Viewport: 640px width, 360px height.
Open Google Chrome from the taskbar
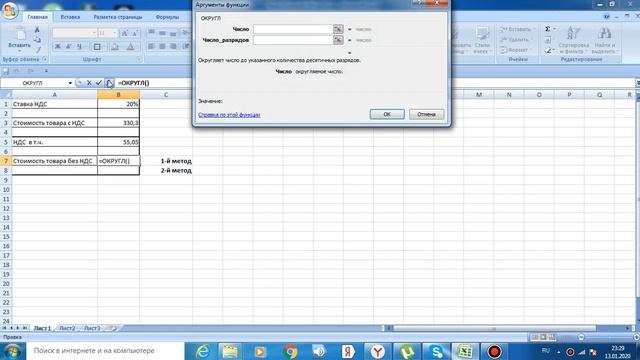(x=291, y=351)
